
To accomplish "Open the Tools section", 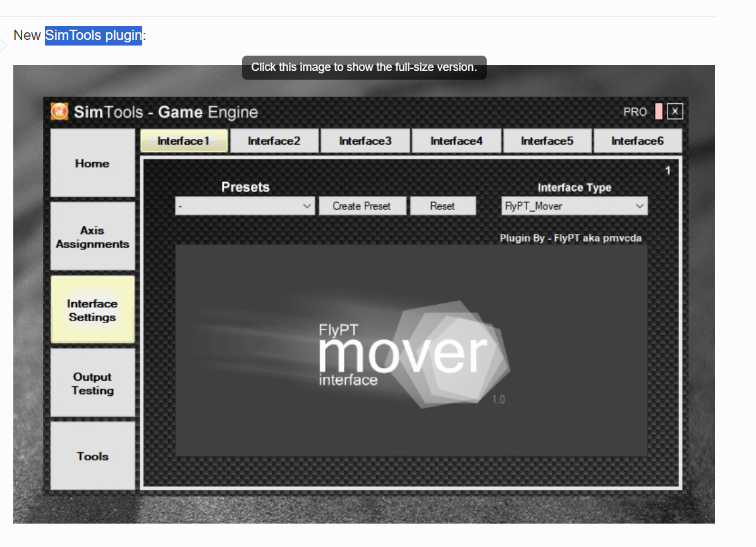I will tap(92, 456).
